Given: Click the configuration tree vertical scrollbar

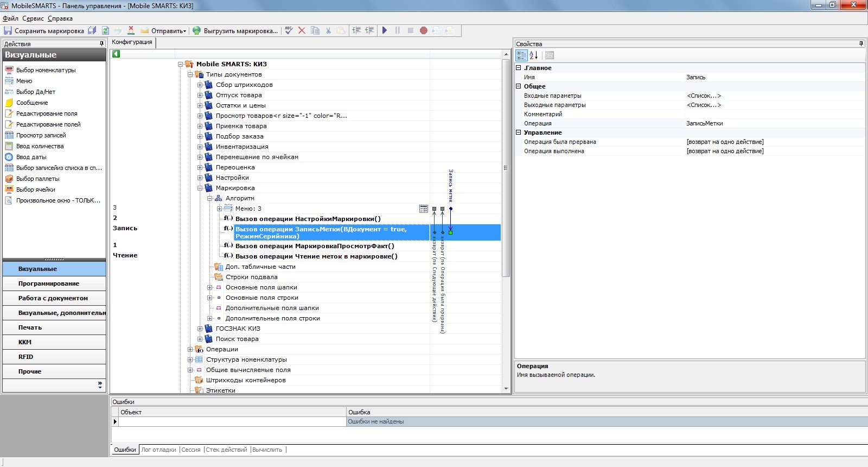Looking at the screenshot, I should (x=506, y=168).
